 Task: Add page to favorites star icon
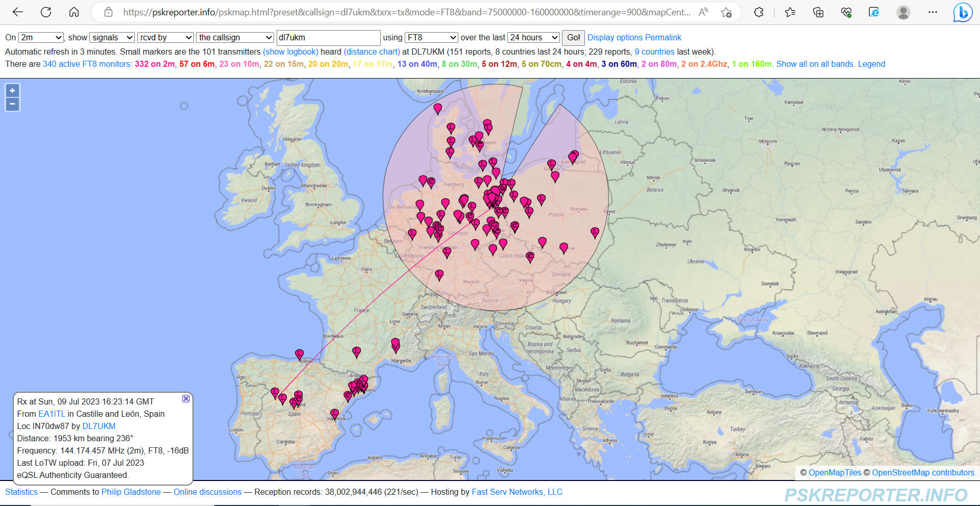pos(726,12)
